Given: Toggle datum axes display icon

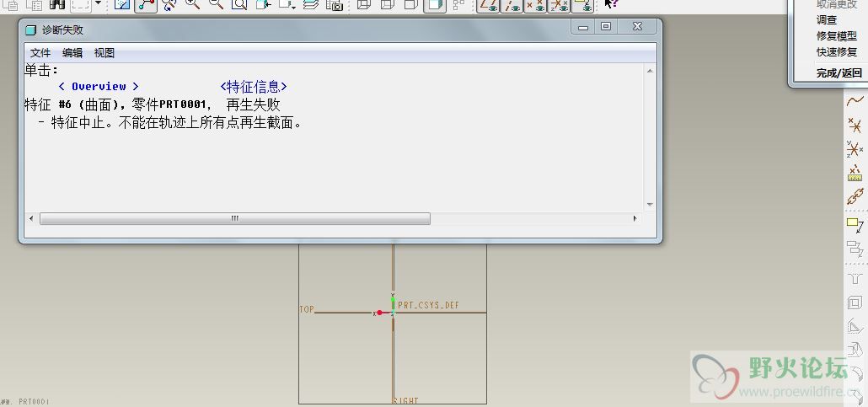Looking at the screenshot, I should pos(512,5).
